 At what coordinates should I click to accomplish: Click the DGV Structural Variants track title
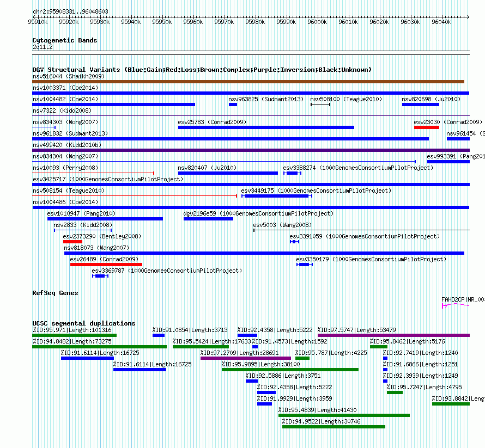[x=202, y=70]
